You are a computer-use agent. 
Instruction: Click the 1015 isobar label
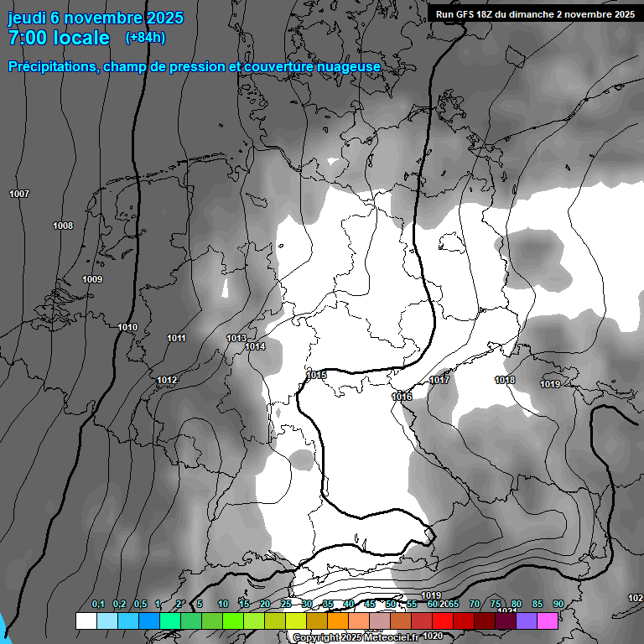pyautogui.click(x=316, y=375)
